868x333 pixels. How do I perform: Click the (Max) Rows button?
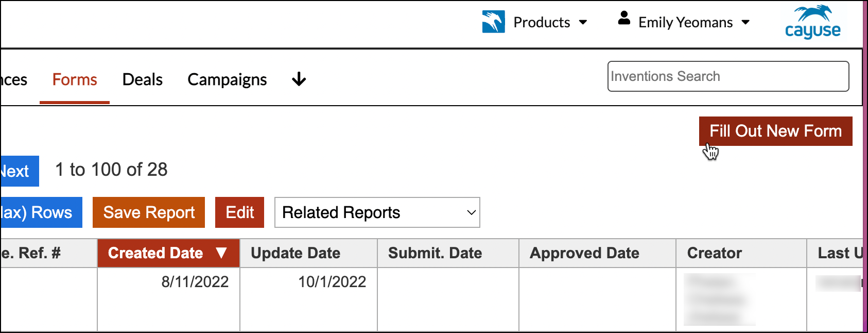[41, 212]
